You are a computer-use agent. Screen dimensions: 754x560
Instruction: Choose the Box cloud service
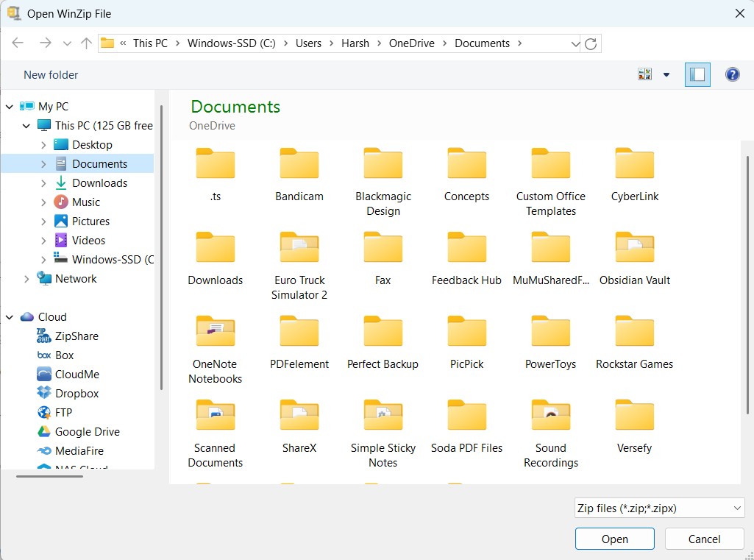pos(64,355)
